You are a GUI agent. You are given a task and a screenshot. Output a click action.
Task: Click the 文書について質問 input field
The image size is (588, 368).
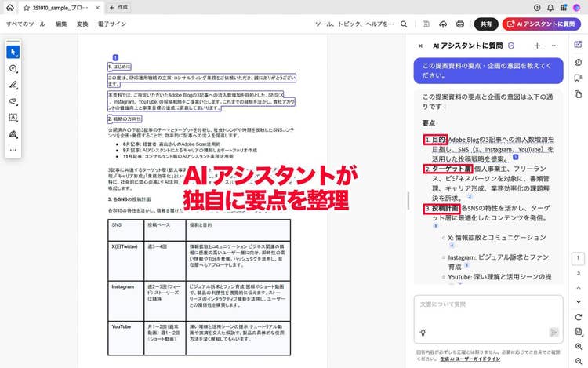(488, 304)
